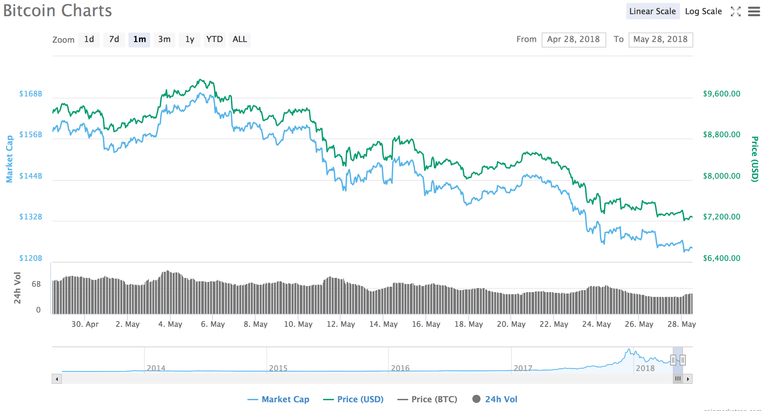The width and height of the screenshot is (768, 411).
Task: Click the 30. Apr date label
Action: pos(85,324)
